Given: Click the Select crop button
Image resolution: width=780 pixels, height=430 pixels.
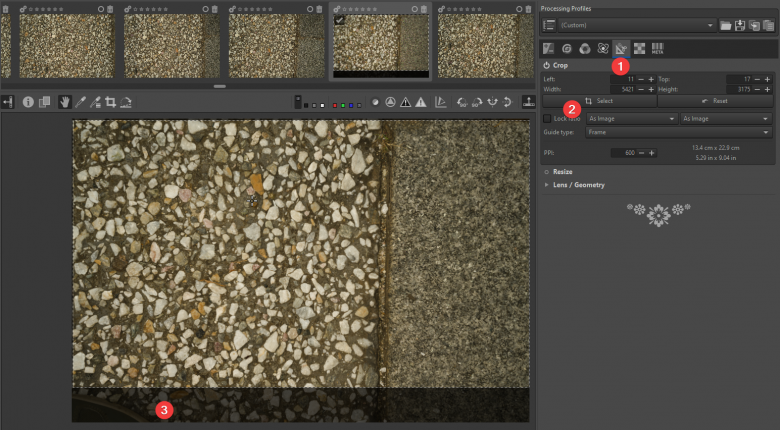Looking at the screenshot, I should [x=599, y=101].
